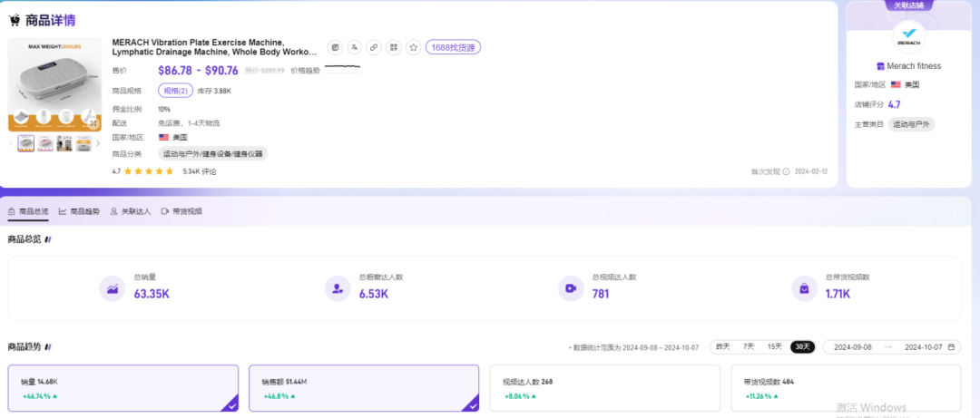
Task: Click the 总视频达人数 video icon
Action: pyautogui.click(x=571, y=288)
